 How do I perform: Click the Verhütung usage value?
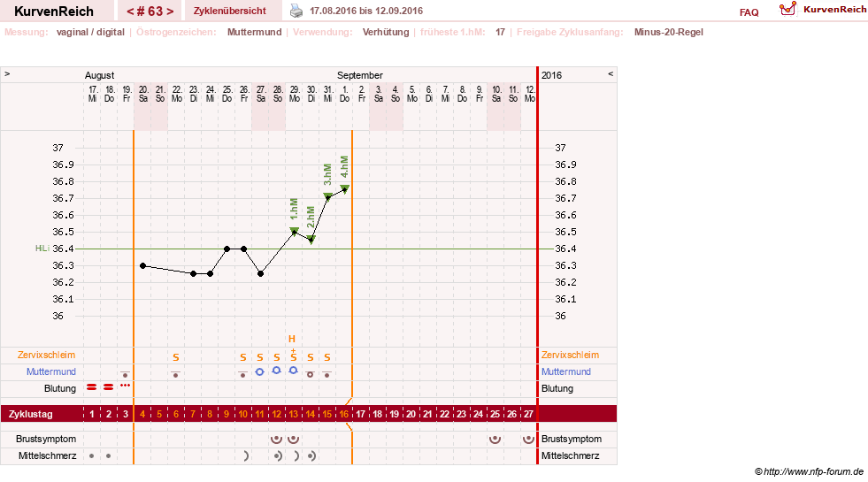point(386,32)
